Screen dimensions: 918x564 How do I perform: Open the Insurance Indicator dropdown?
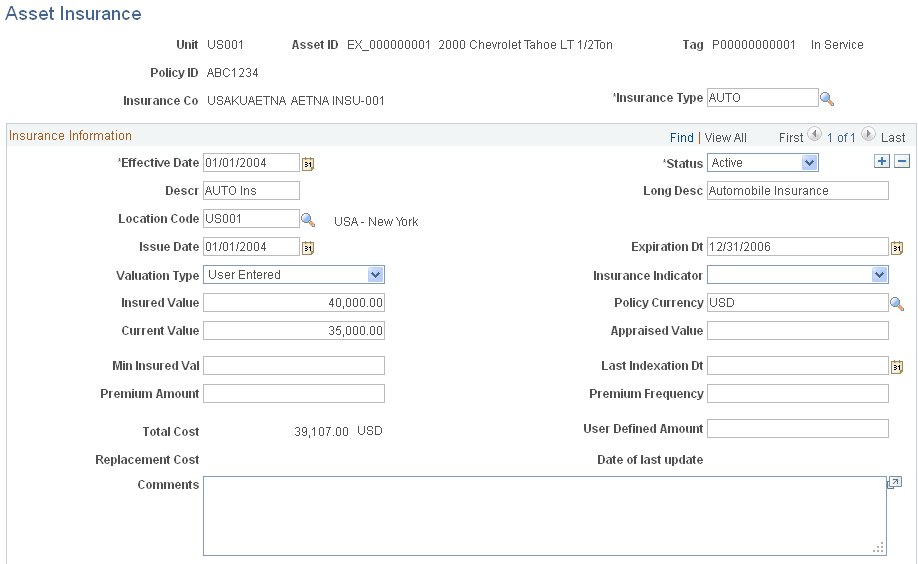[x=797, y=275]
